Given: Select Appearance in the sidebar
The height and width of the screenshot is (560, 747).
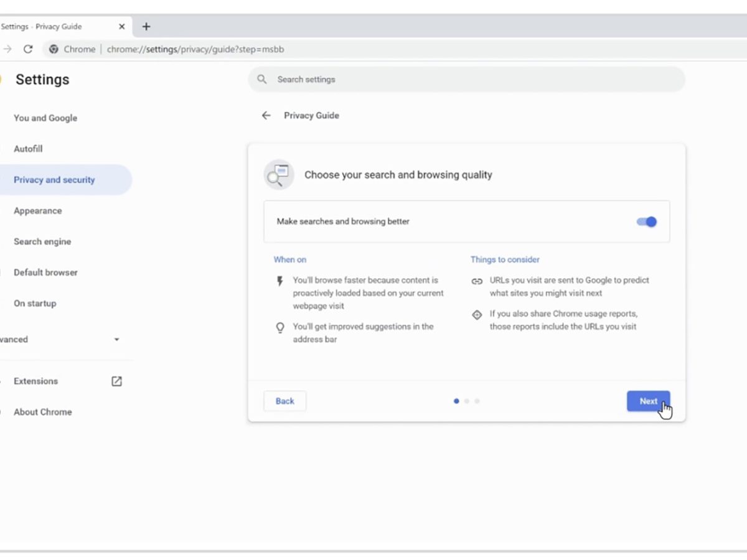Looking at the screenshot, I should tap(38, 211).
